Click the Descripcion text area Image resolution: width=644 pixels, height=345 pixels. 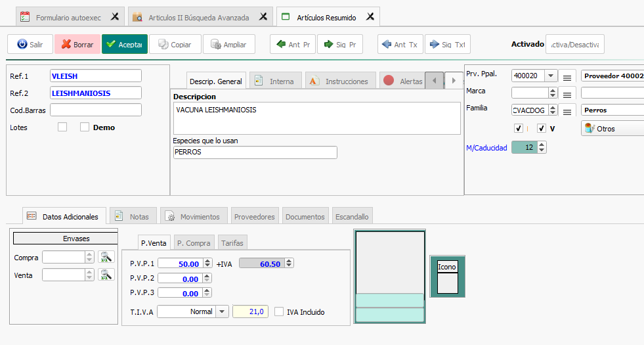(316, 118)
